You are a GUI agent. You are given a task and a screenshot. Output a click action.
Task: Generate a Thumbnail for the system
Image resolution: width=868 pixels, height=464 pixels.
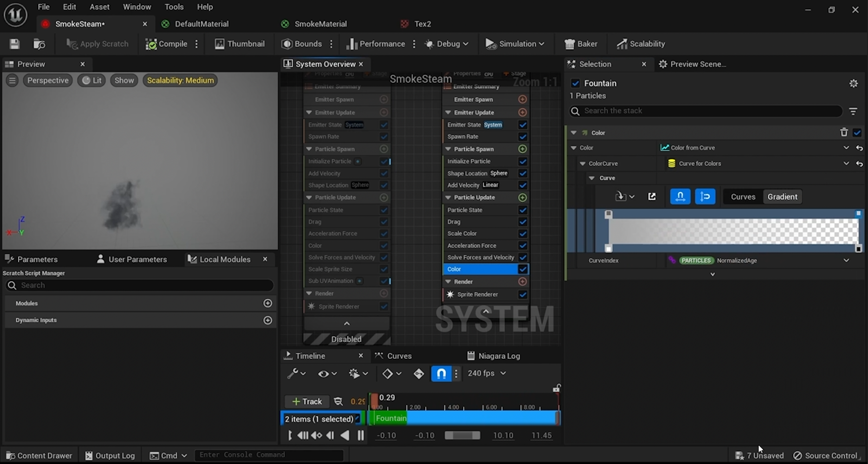click(x=240, y=44)
